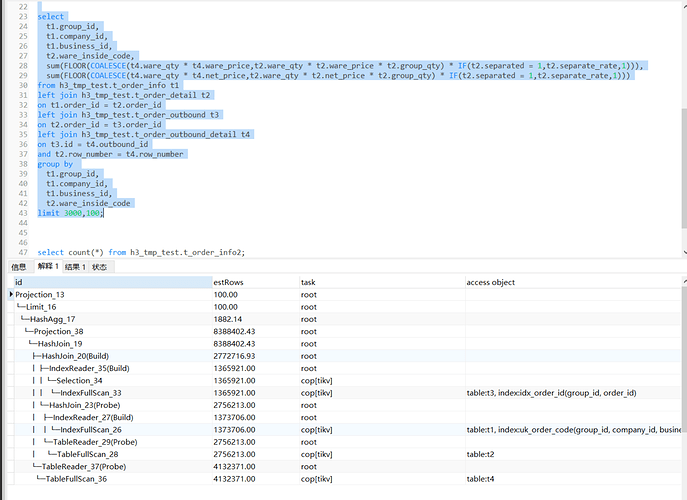Click the and t2.row_number = t4.row_number line
The image size is (687, 500).
110,154
